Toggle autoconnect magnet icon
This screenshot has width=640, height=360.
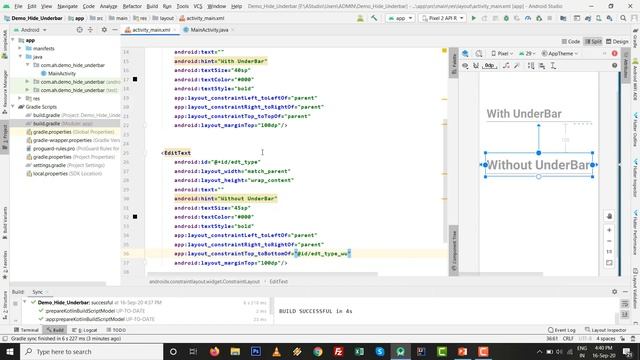476,66
